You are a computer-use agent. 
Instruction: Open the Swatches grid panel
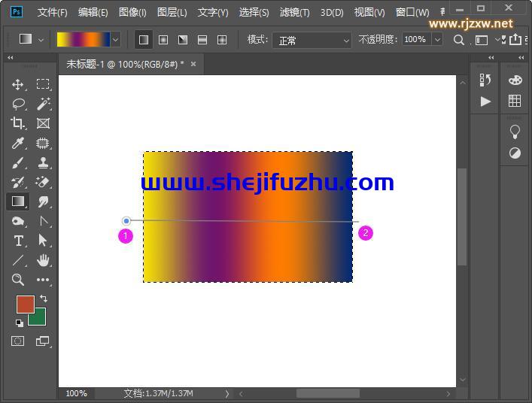515,101
